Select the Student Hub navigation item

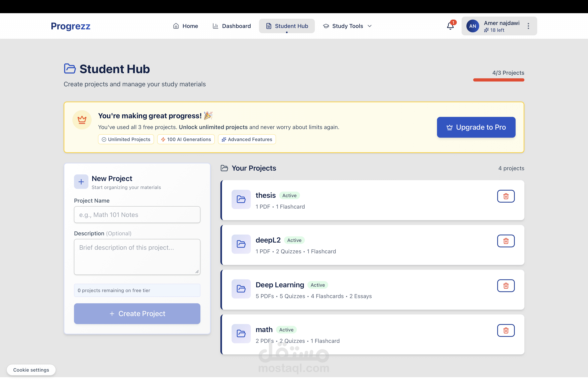[x=287, y=26]
